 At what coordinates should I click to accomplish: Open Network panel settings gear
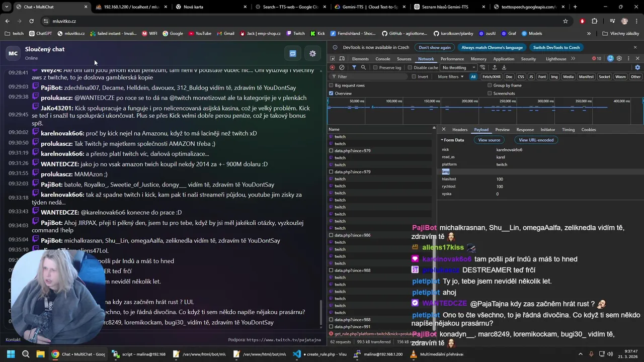pyautogui.click(x=637, y=67)
